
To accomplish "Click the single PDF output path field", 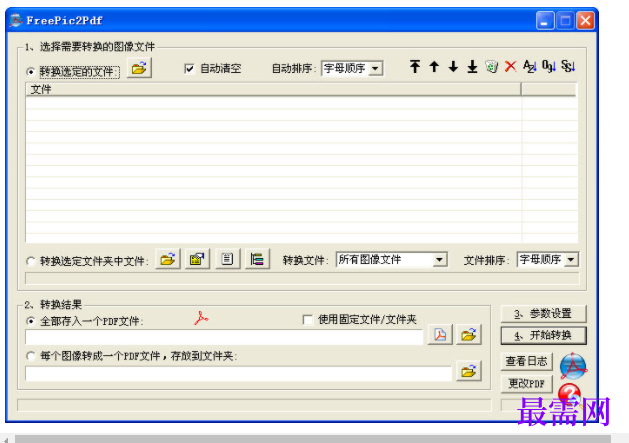I will (224, 337).
